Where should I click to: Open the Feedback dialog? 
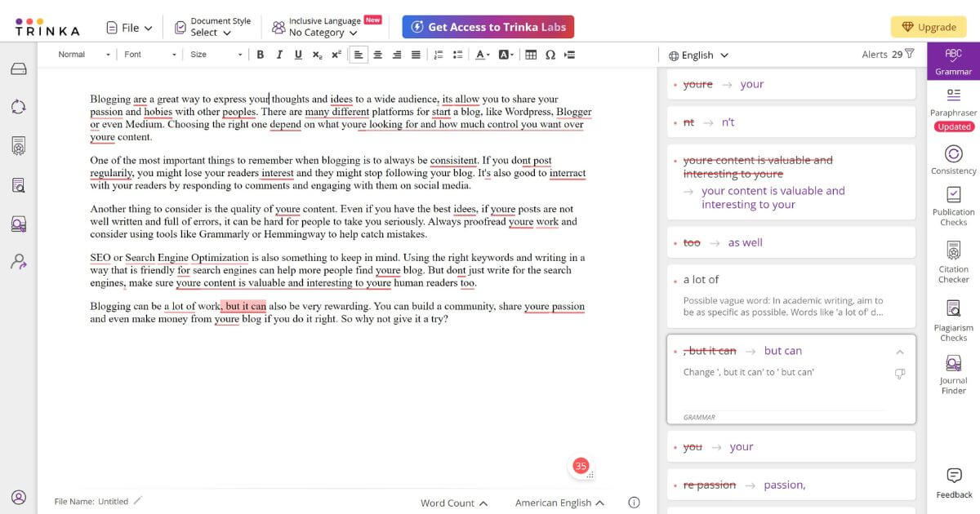[954, 483]
